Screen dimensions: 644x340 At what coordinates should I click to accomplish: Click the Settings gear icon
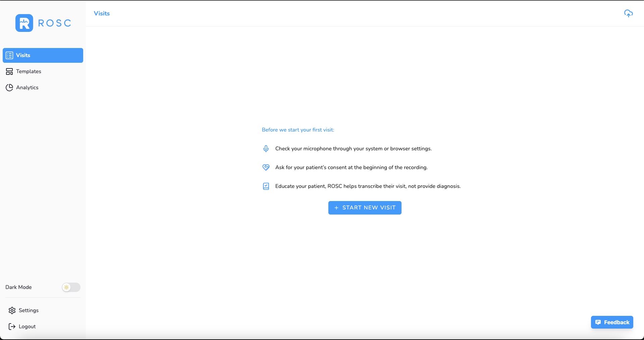(12, 310)
